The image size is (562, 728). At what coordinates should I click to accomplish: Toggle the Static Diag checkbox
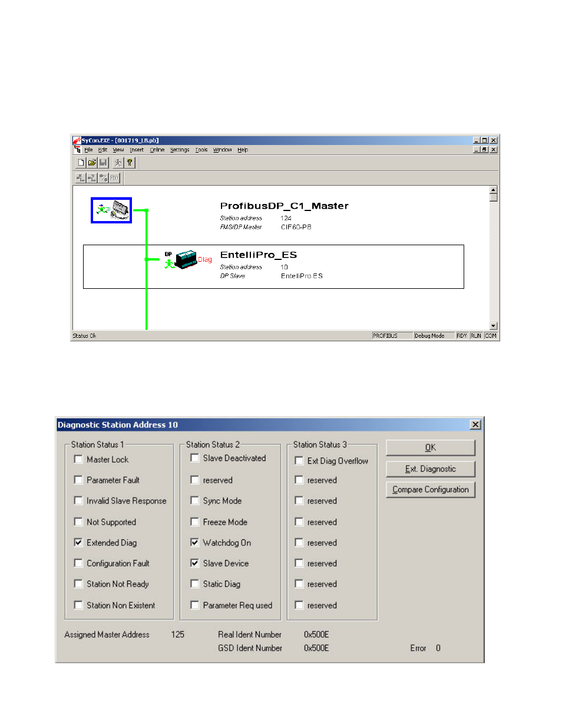pos(194,584)
